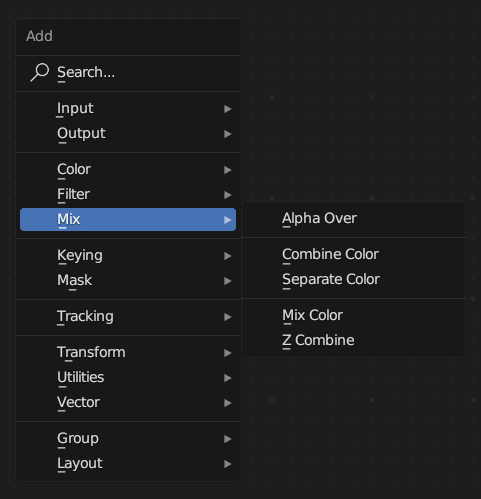This screenshot has width=481, height=499.
Task: Open the Tracking submenu
Action: pos(128,317)
